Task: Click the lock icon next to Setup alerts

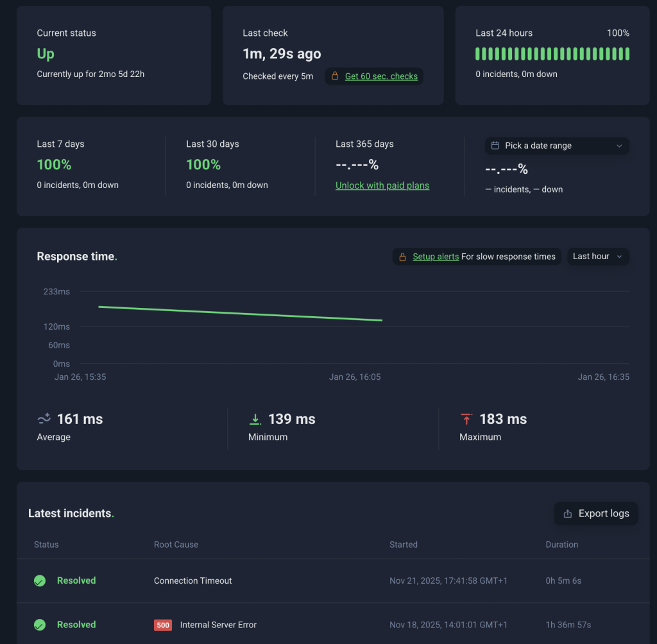Action: 402,257
